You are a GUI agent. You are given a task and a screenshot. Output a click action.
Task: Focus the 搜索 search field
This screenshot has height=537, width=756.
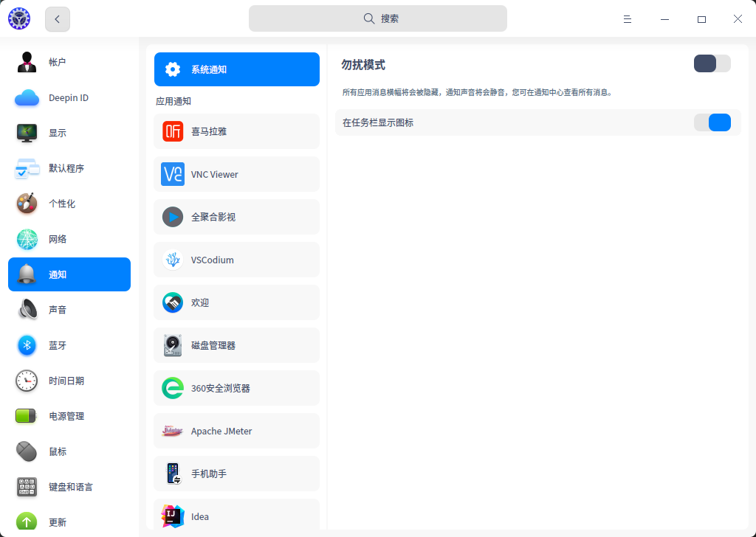(x=377, y=18)
